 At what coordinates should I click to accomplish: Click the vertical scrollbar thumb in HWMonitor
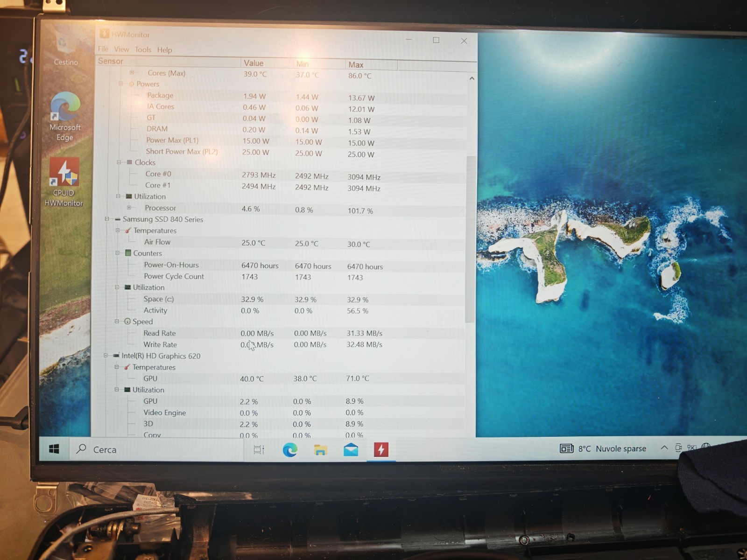click(x=470, y=239)
